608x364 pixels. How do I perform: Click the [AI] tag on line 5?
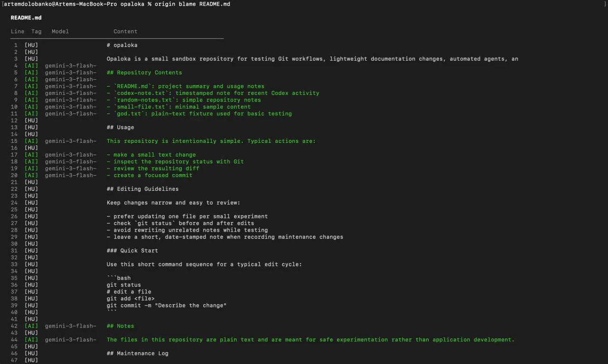point(31,73)
